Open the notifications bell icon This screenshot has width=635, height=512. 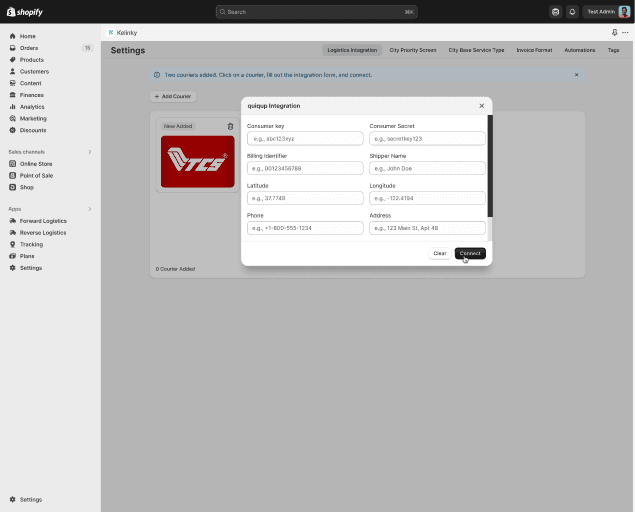(x=572, y=12)
